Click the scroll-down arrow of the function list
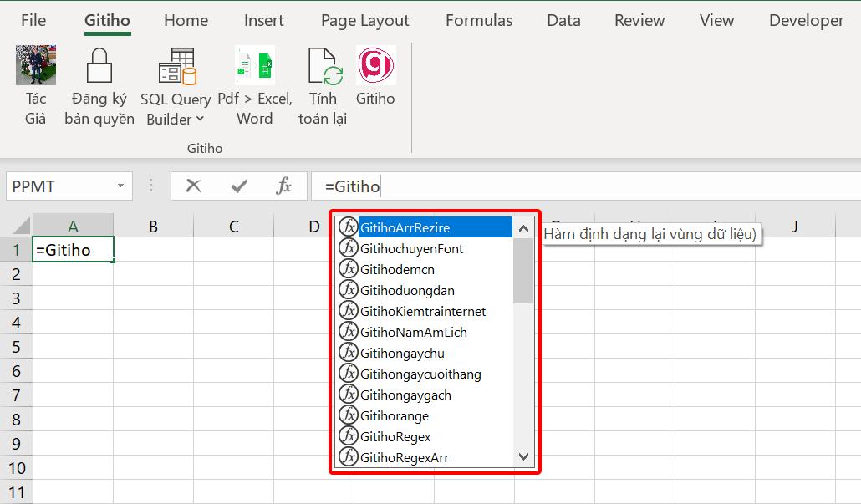The width and height of the screenshot is (861, 504). (522, 457)
